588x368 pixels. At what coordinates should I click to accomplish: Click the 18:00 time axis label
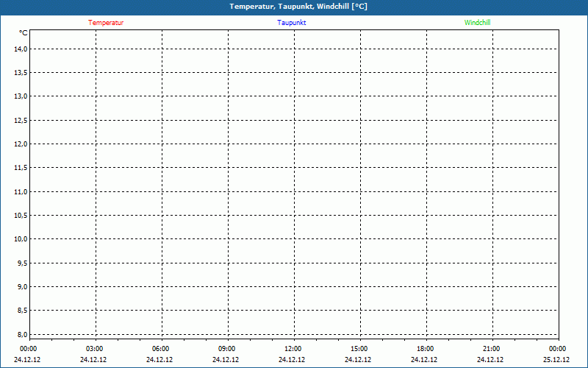coord(426,349)
